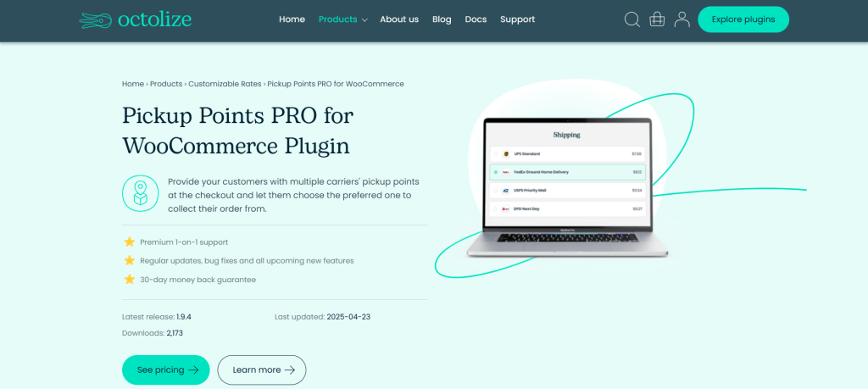Click the laptop shipping preview image
The image size is (868, 389).
[567, 187]
